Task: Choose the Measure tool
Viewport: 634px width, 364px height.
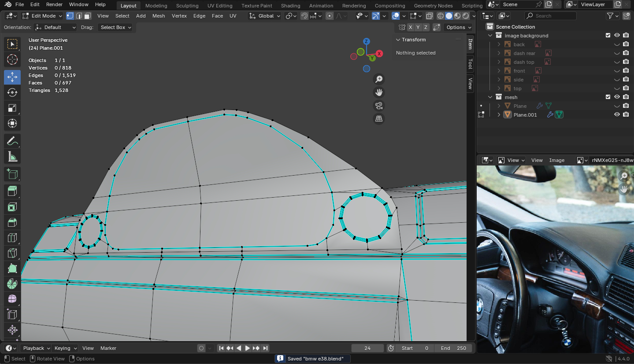Action: (x=12, y=157)
